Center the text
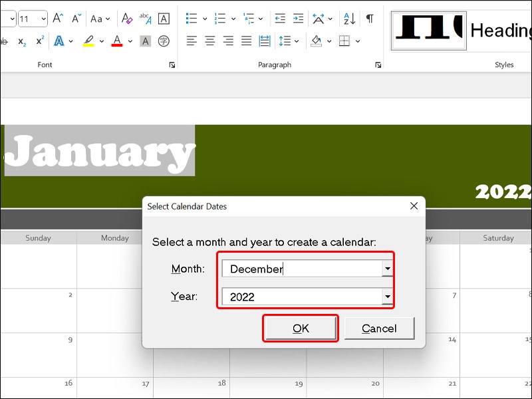This screenshot has width=532, height=399. [210, 41]
